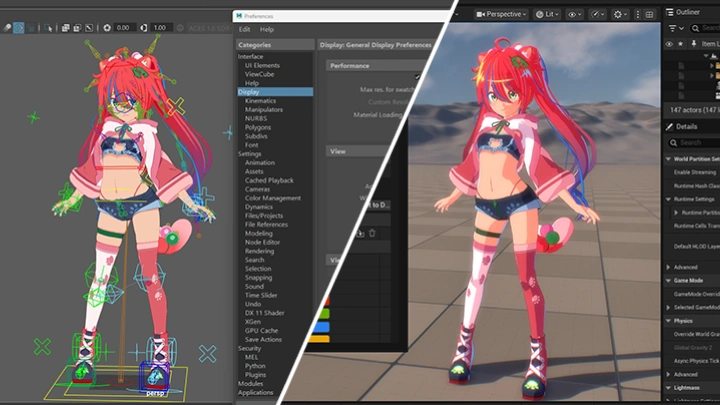This screenshot has width=720, height=405.
Task: Select Cached Playback category
Action: click(x=269, y=180)
